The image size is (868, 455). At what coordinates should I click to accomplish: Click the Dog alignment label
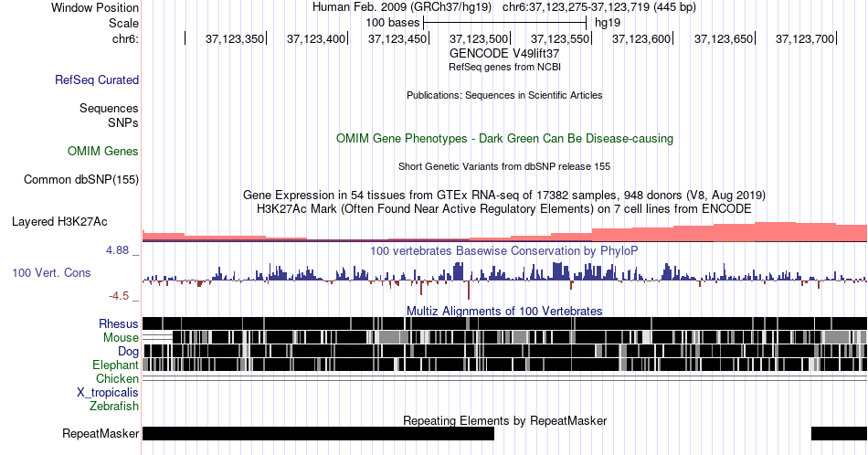[x=128, y=352]
